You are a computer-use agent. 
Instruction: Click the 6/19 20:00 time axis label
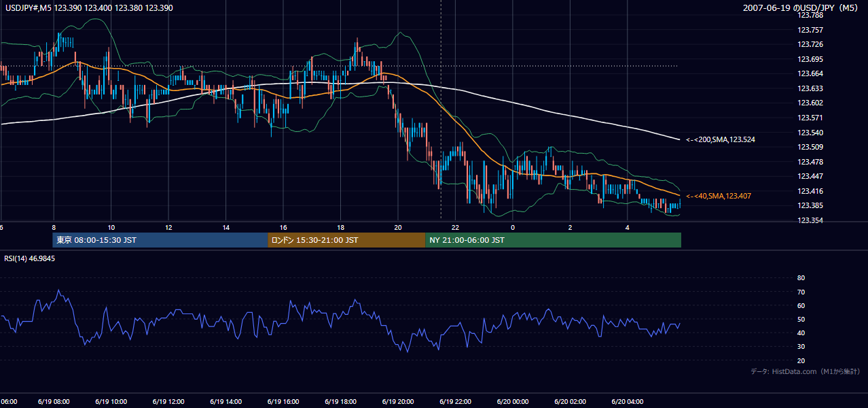398,402
